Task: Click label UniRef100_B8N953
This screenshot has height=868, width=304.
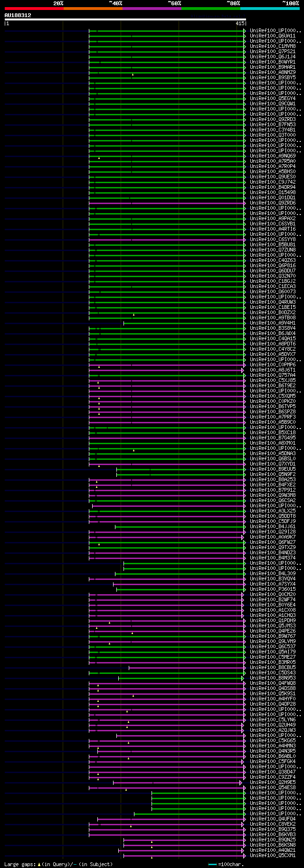Action: (x=273, y=678)
